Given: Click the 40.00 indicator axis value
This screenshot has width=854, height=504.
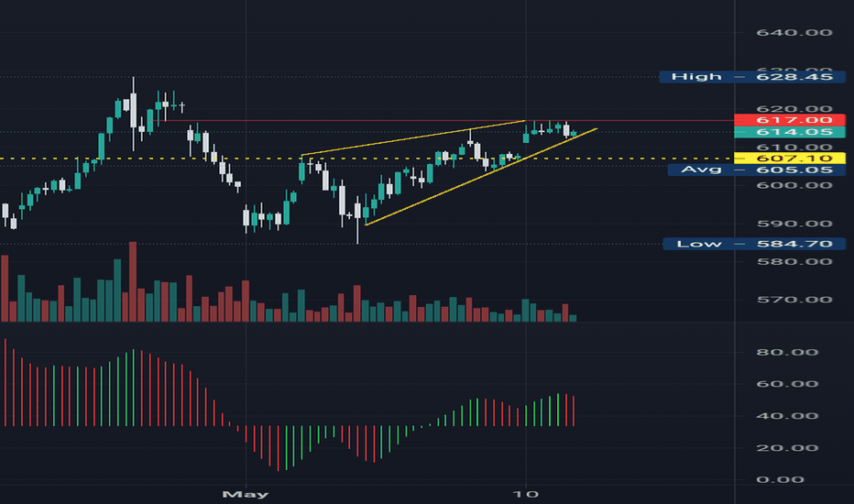Looking at the screenshot, I should click(x=787, y=416).
